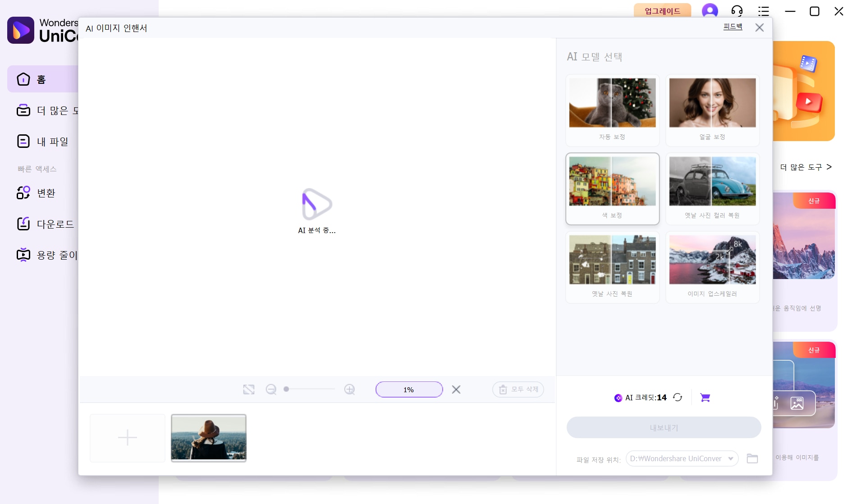Open the 피드백 link
The height and width of the screenshot is (504, 852).
[x=733, y=27]
